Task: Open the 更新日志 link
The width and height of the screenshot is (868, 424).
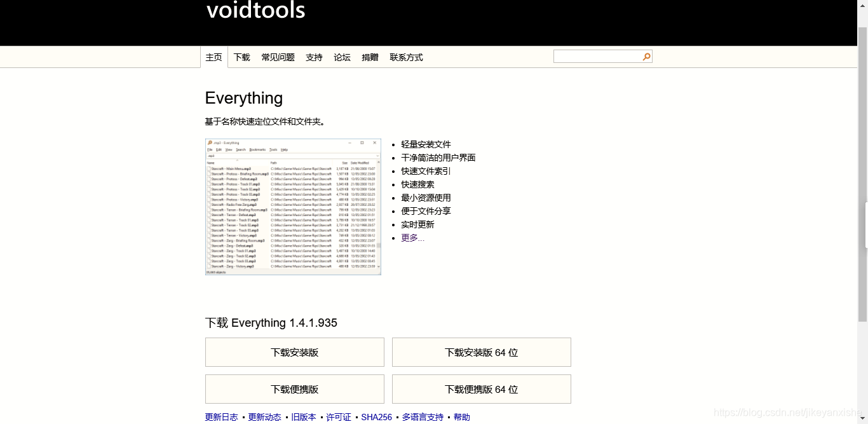Action: pos(222,417)
